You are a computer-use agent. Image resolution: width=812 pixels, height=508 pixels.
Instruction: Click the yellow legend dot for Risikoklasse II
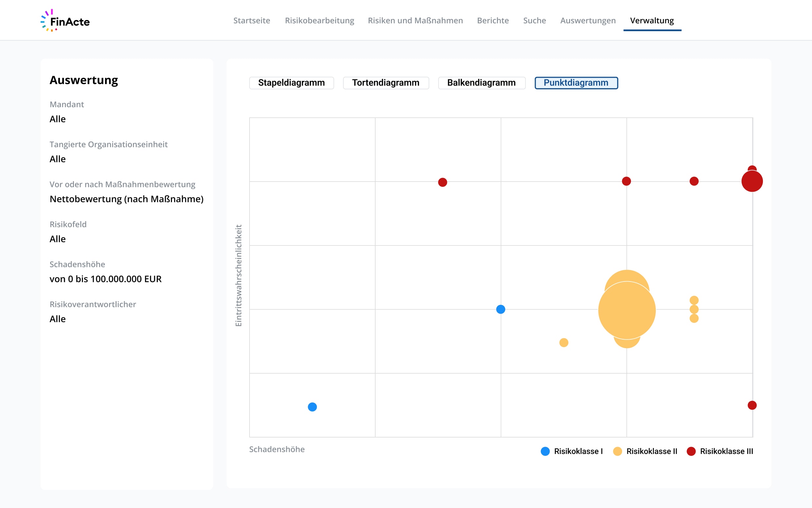coord(618,451)
